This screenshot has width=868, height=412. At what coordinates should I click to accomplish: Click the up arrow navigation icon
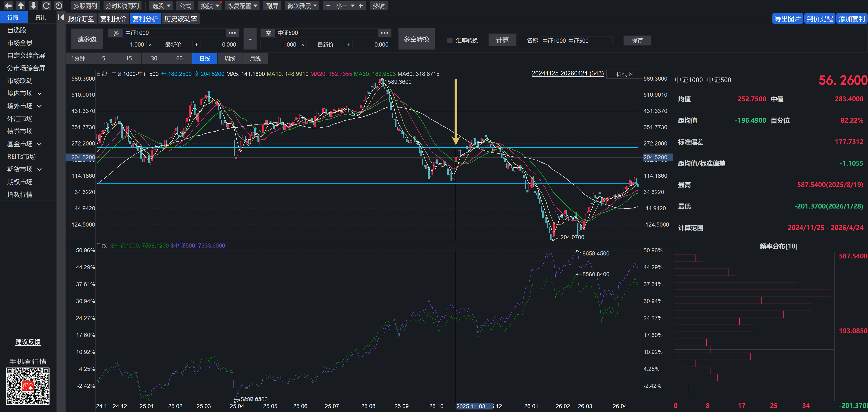click(21, 6)
